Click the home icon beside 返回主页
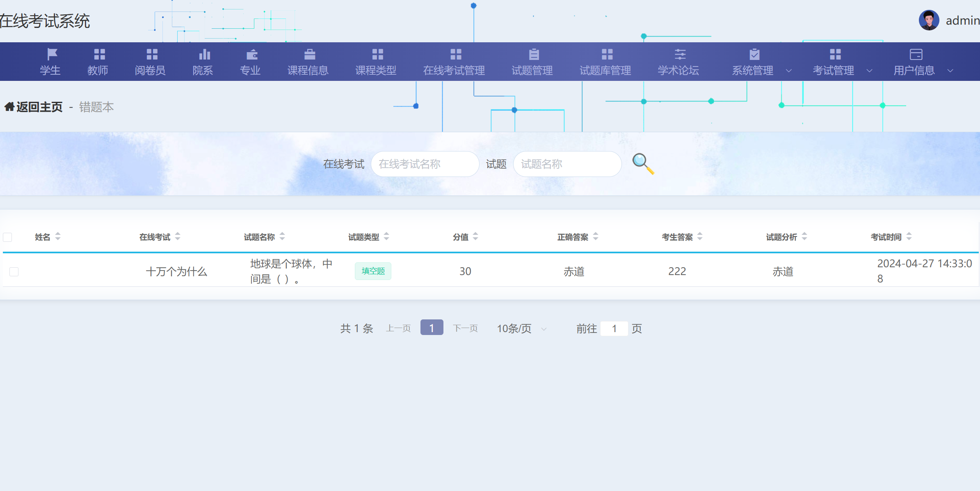The width and height of the screenshot is (980, 491). [10, 106]
